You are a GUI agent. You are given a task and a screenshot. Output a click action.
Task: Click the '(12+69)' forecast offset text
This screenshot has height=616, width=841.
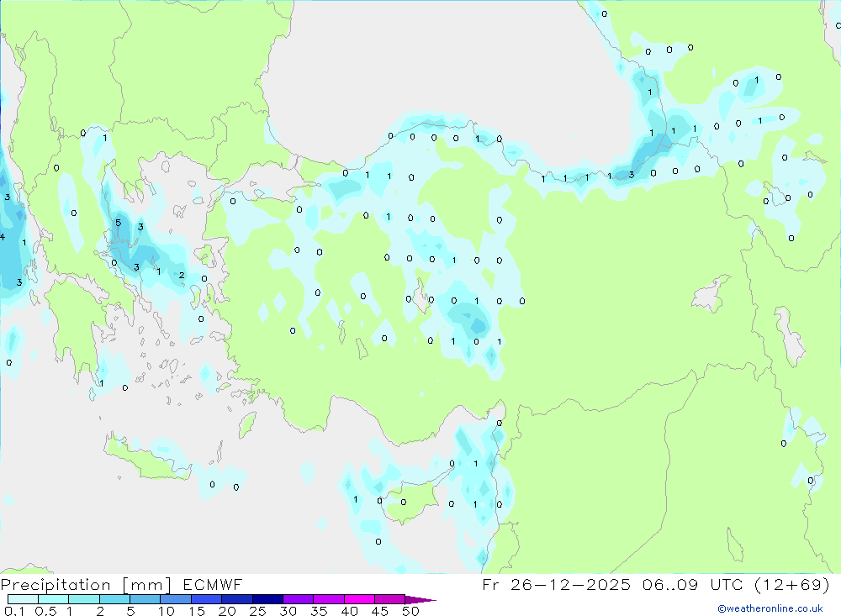coord(791,585)
